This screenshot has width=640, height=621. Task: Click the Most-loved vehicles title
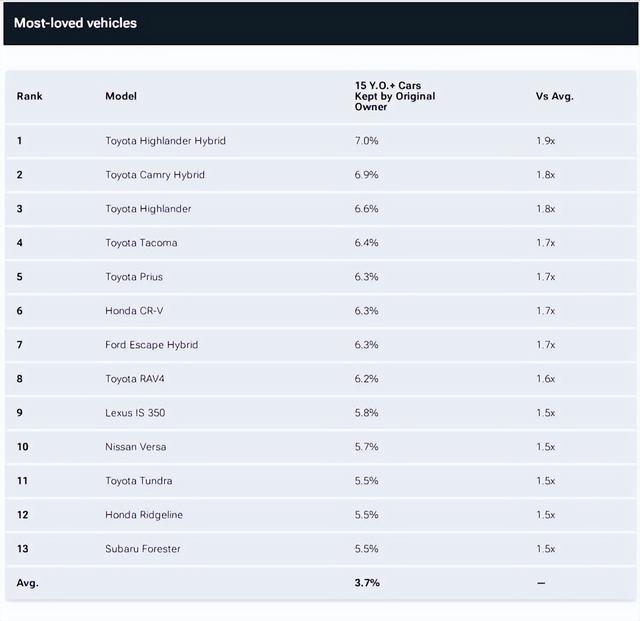[75, 22]
